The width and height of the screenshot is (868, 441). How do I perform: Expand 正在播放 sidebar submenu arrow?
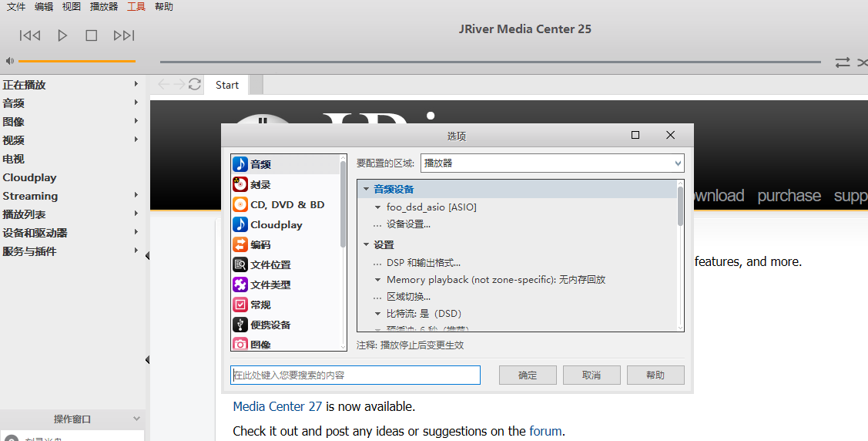click(x=136, y=84)
